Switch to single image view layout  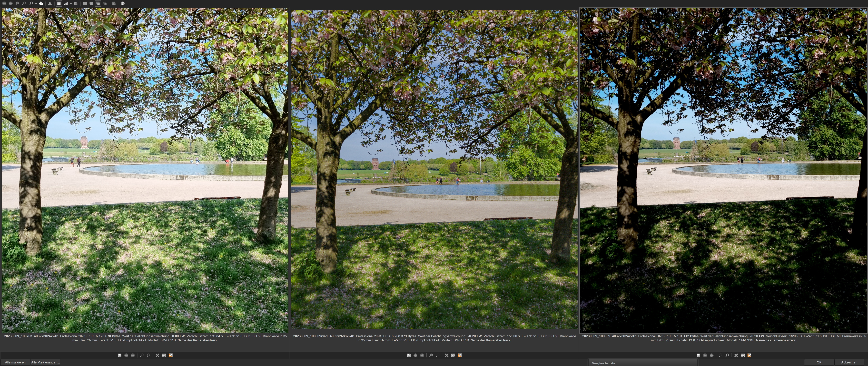click(85, 3)
